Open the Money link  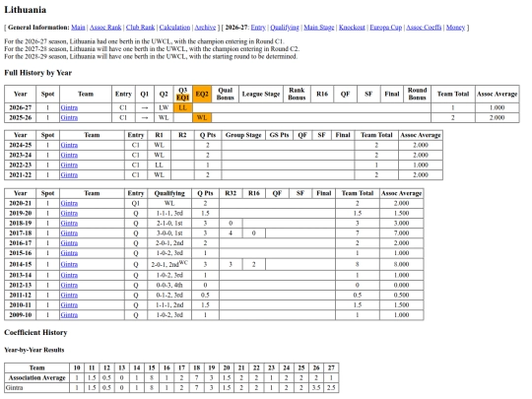(455, 28)
